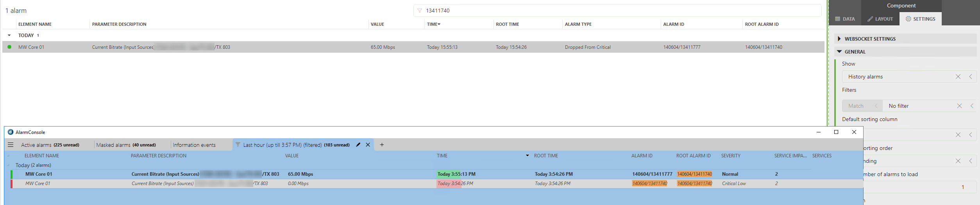Sort by ALARM TYPE column header
Image resolution: width=980 pixels, height=205 pixels.
(x=578, y=24)
